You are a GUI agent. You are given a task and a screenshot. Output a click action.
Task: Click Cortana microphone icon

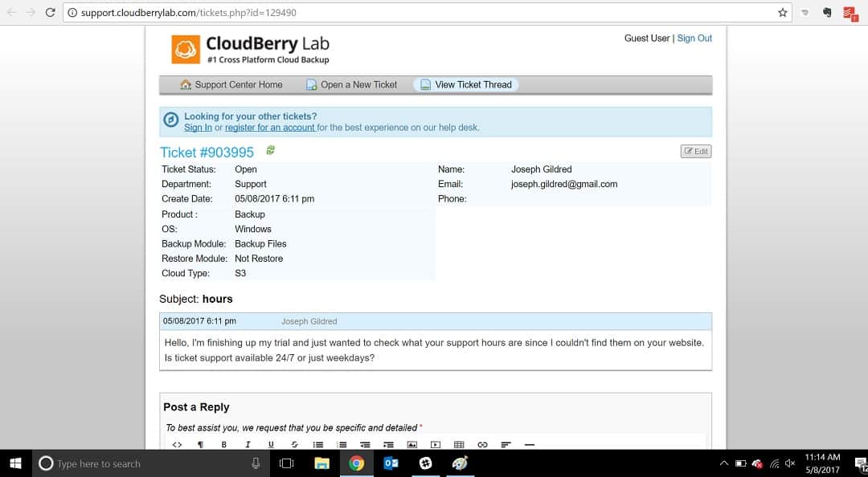click(256, 463)
